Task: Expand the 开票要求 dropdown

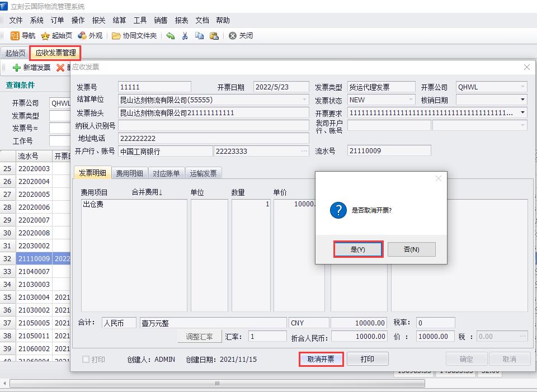Action: (x=522, y=113)
